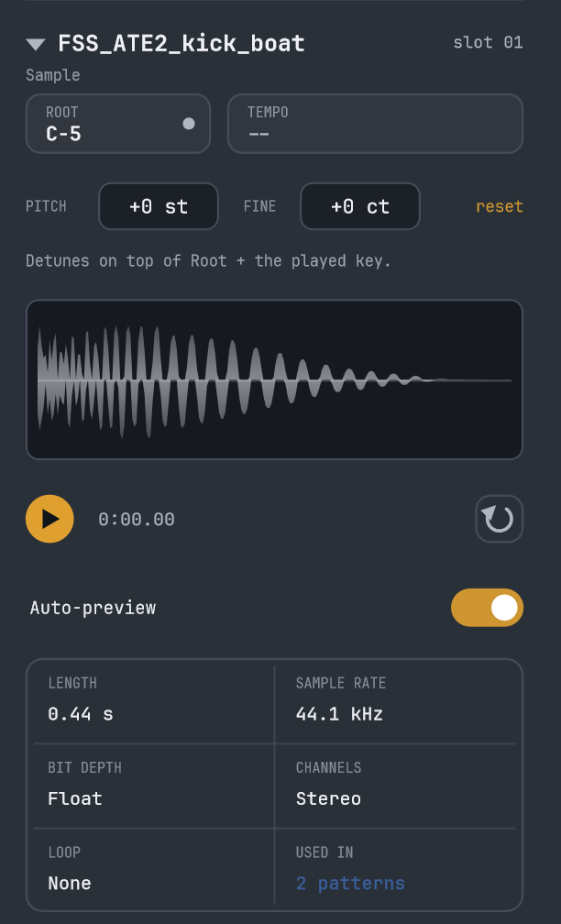
Task: Collapse the FSS_ATE2_kick_boat sample section
Action: click(36, 44)
